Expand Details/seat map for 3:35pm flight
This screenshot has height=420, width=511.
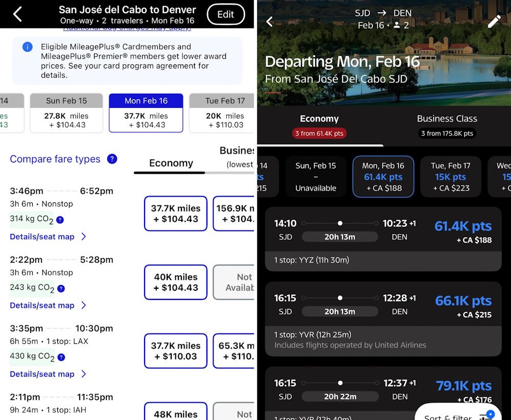pos(48,374)
